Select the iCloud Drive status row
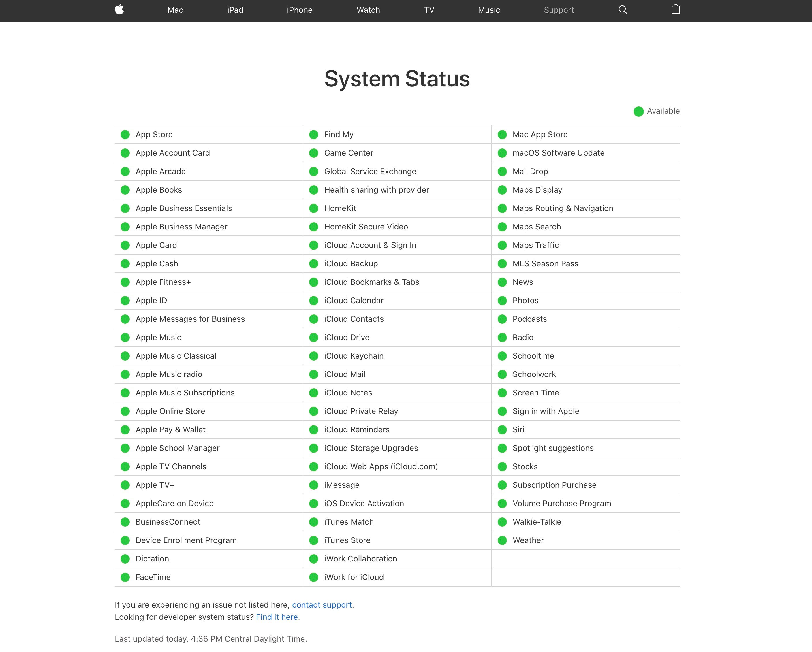 point(347,337)
